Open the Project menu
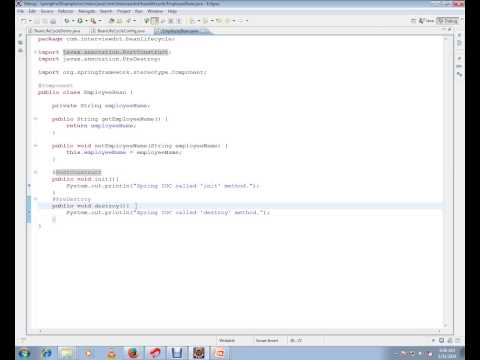Image resolution: width=480 pixels, height=360 pixels. 124,11
